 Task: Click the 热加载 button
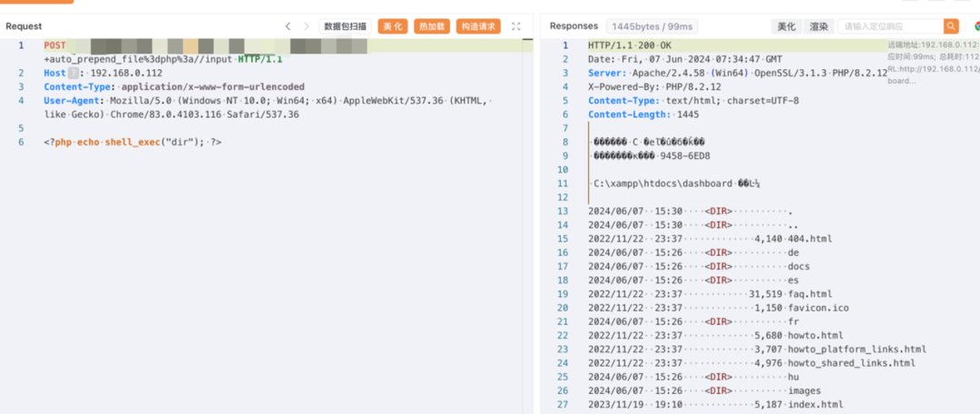click(x=432, y=26)
